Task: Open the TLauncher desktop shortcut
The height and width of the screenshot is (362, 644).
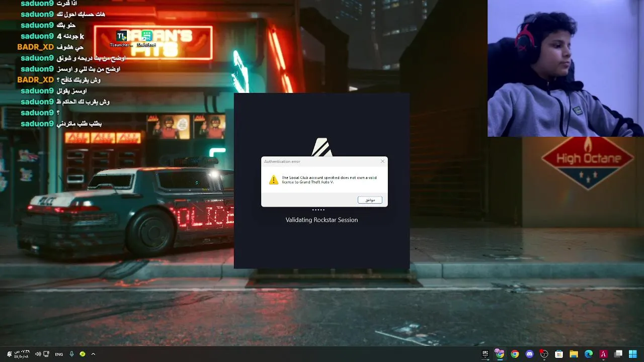Action: coord(121,39)
